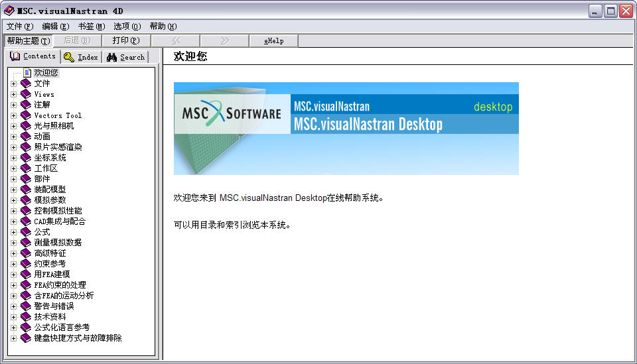Switch to the Search tab

click(125, 57)
